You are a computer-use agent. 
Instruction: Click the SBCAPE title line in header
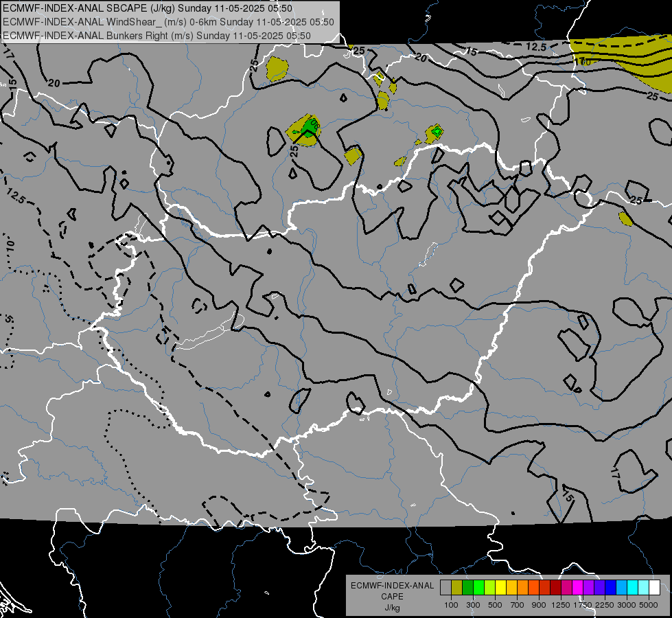148,8
